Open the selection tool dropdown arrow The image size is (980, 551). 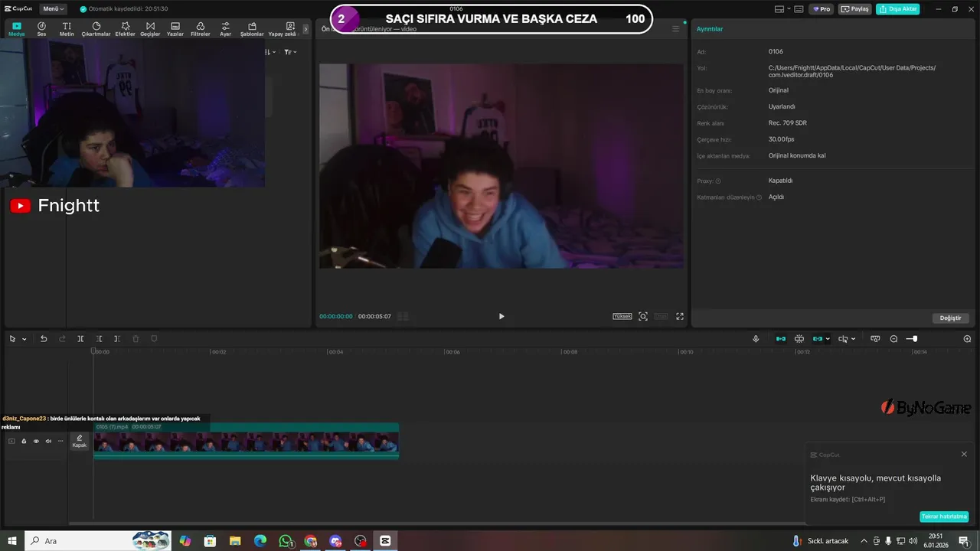pos(24,339)
